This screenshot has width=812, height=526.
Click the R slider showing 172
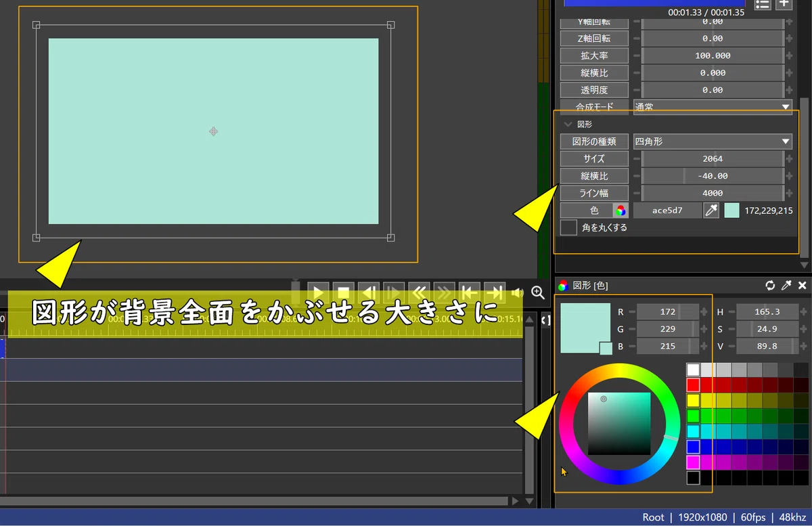click(668, 311)
